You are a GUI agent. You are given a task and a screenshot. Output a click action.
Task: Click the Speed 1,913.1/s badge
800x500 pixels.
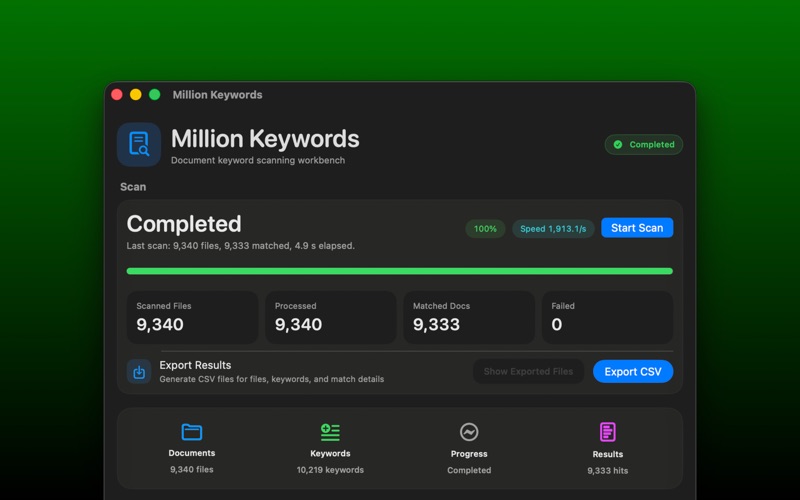click(553, 229)
